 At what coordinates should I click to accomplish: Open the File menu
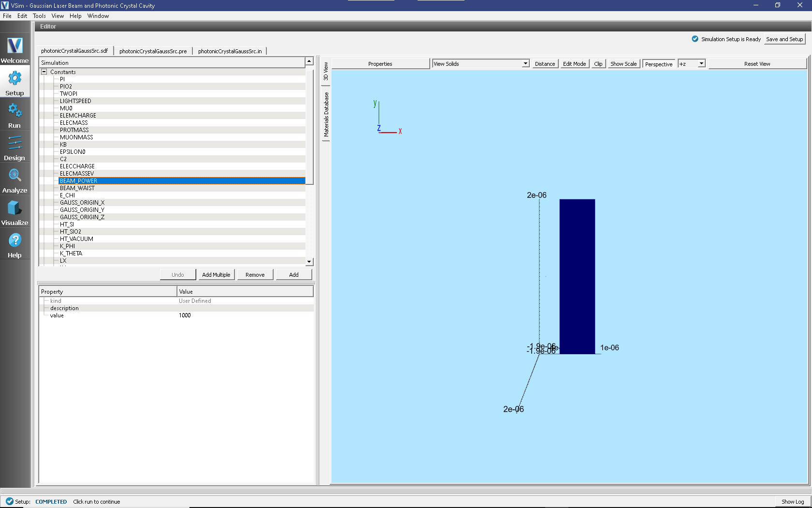[7, 15]
